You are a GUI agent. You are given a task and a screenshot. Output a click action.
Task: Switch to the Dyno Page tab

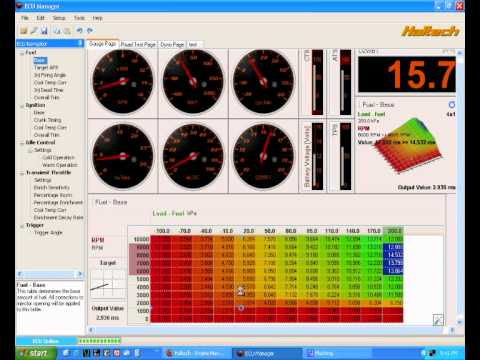tap(172, 44)
